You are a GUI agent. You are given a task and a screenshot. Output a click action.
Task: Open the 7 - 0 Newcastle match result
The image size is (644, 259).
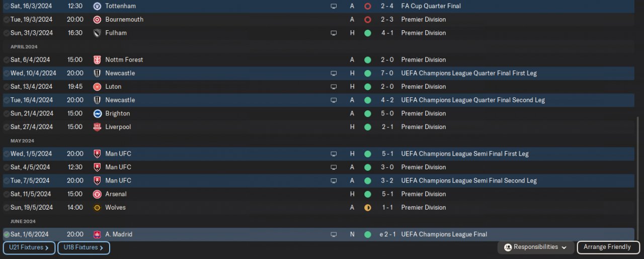(x=387, y=73)
